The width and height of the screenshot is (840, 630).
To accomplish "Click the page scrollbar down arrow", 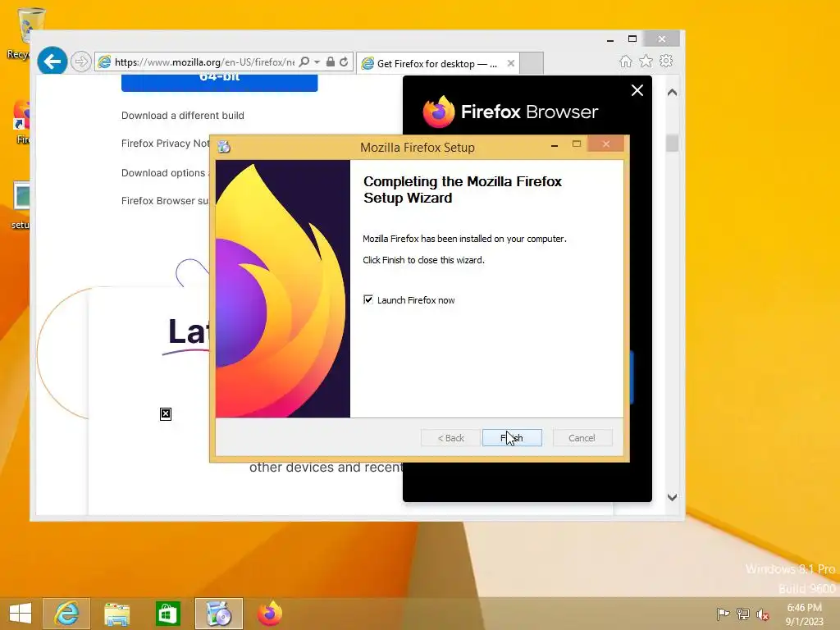I will 673,497.
